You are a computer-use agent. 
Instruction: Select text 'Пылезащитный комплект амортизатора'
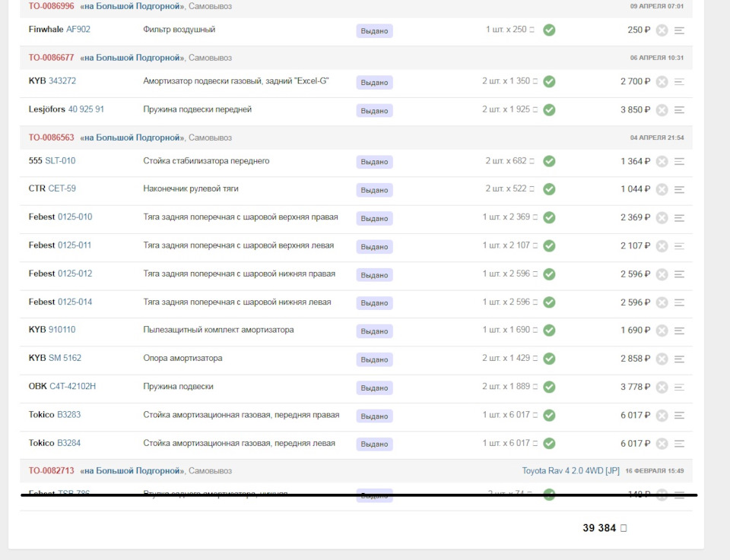218,330
